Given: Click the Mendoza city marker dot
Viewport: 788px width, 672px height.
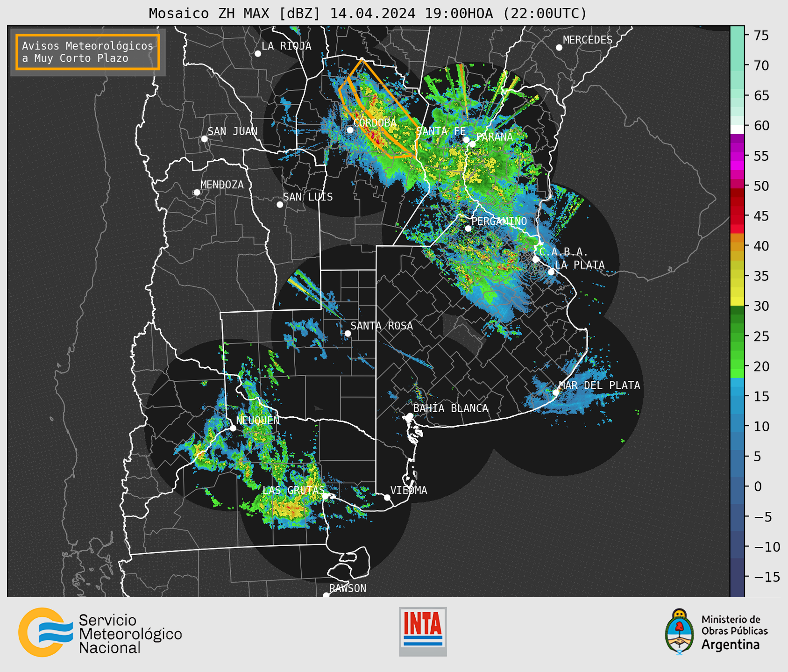Looking at the screenshot, I should pos(197,193).
